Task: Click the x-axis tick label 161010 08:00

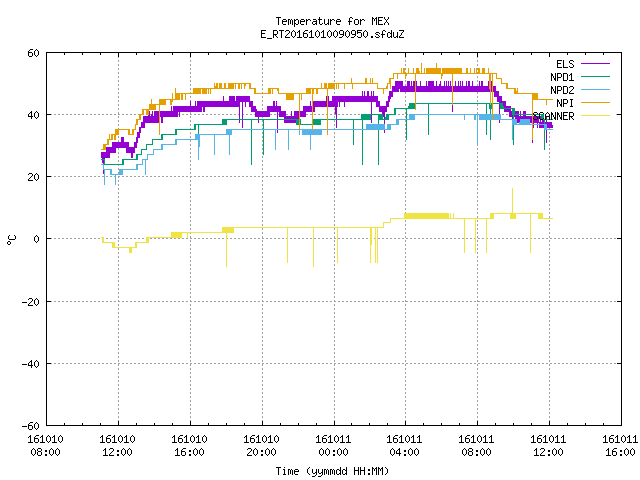Action: (45, 446)
